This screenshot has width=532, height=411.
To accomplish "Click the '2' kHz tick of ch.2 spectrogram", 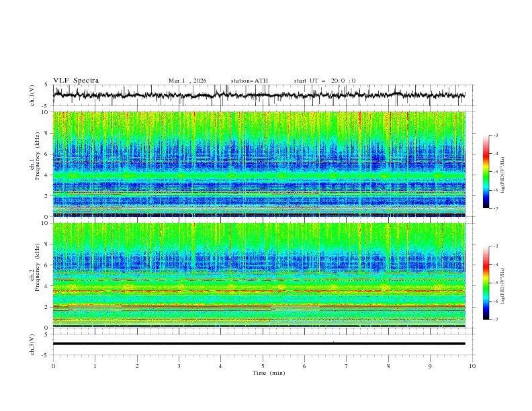I will (x=47, y=307).
